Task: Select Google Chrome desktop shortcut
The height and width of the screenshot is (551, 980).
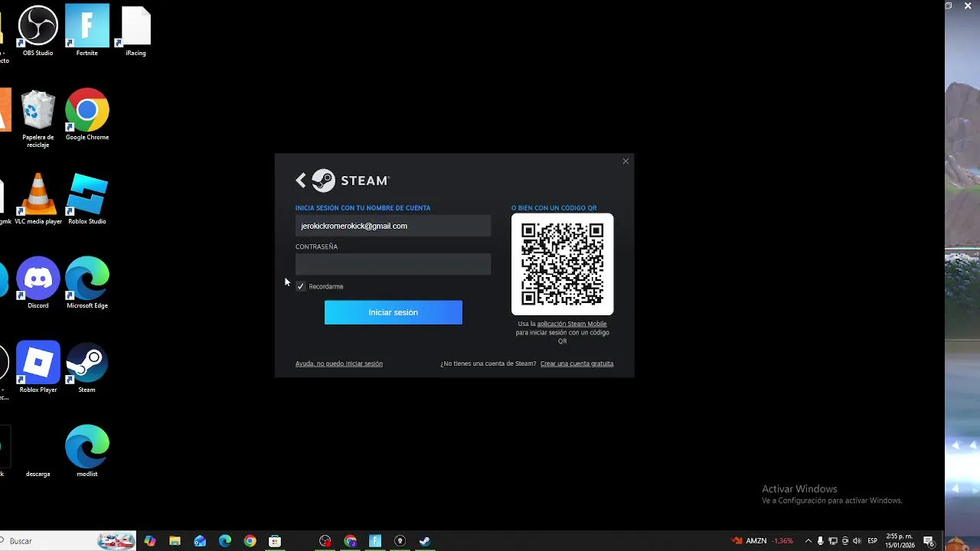Action: click(87, 115)
